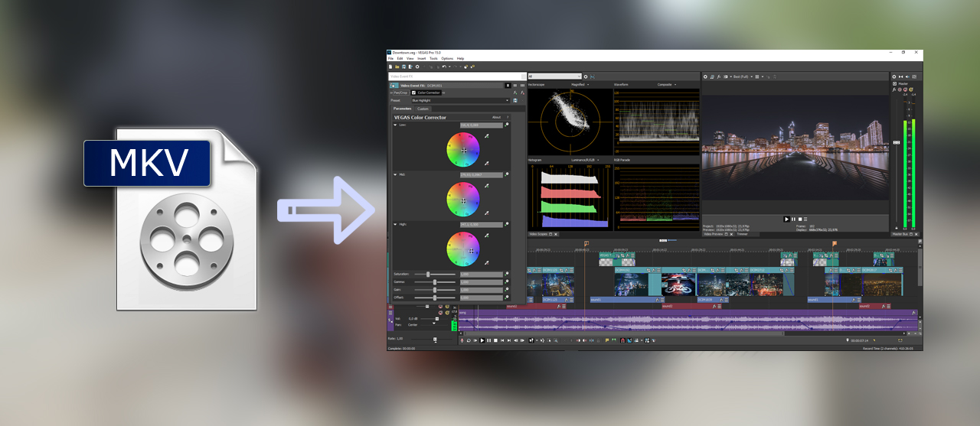
Task: Click the Undo toolbar icon
Action: (x=443, y=67)
